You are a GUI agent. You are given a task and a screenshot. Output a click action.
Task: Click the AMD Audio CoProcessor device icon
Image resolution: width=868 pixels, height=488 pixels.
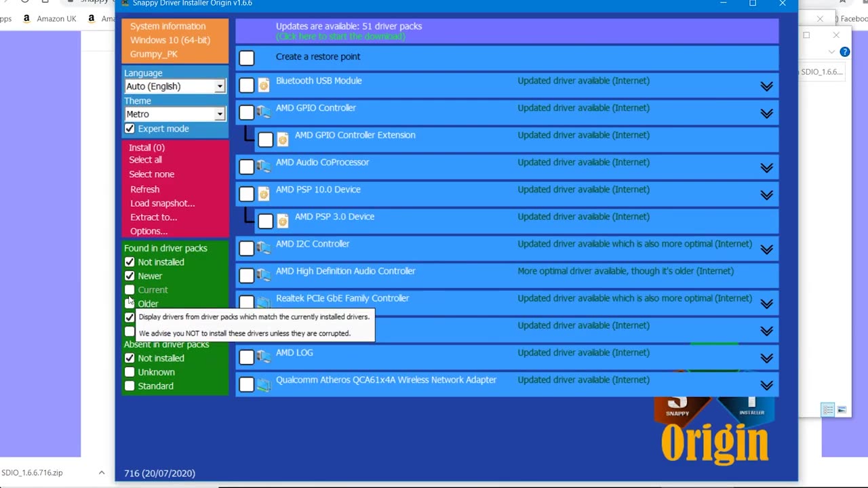coord(264,167)
